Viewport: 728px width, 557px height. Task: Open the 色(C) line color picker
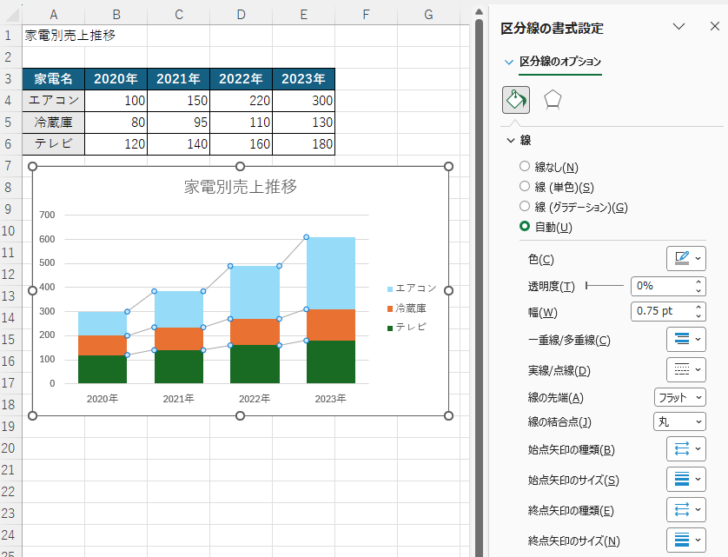click(x=686, y=258)
